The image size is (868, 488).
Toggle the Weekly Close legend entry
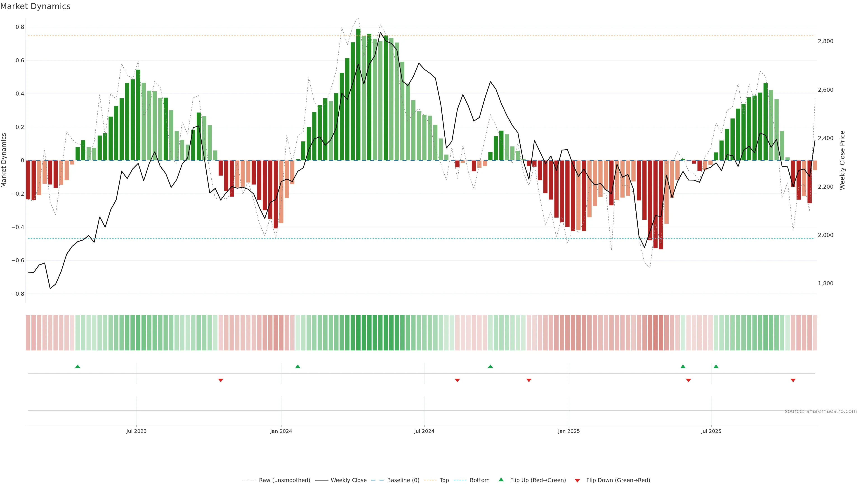[348, 480]
